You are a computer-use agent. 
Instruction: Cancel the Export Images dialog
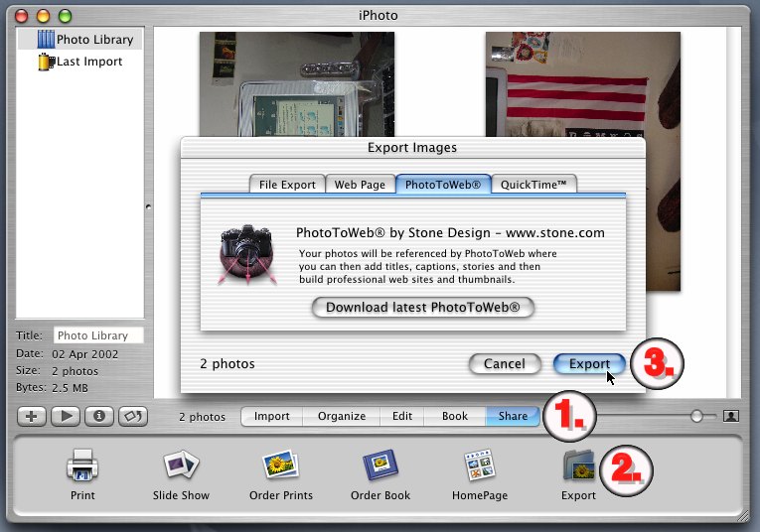(x=505, y=363)
